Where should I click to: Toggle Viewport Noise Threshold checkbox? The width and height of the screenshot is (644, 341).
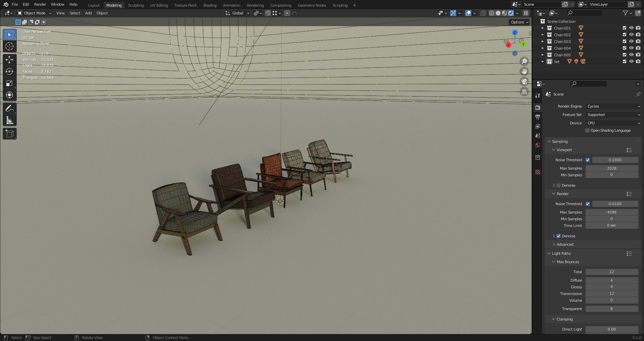588,160
